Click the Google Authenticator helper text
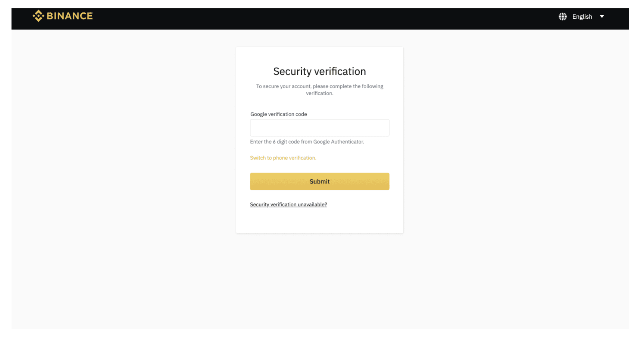Image resolution: width=644 pixels, height=340 pixels. coord(307,142)
